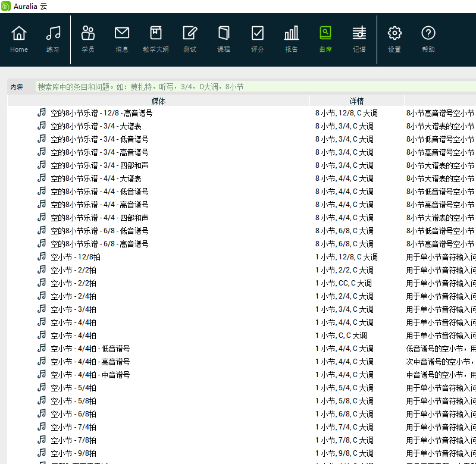Screen dimensions: 476x464
Task: Select row 空小节 - 4/4拍 - 中音谱号
Action: (x=242, y=375)
